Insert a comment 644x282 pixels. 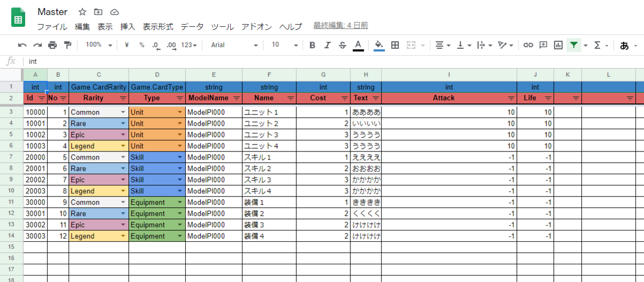[543, 45]
